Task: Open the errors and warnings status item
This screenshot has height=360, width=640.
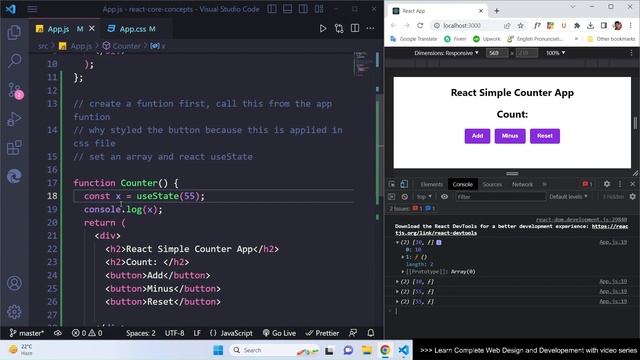Action: 87,333
